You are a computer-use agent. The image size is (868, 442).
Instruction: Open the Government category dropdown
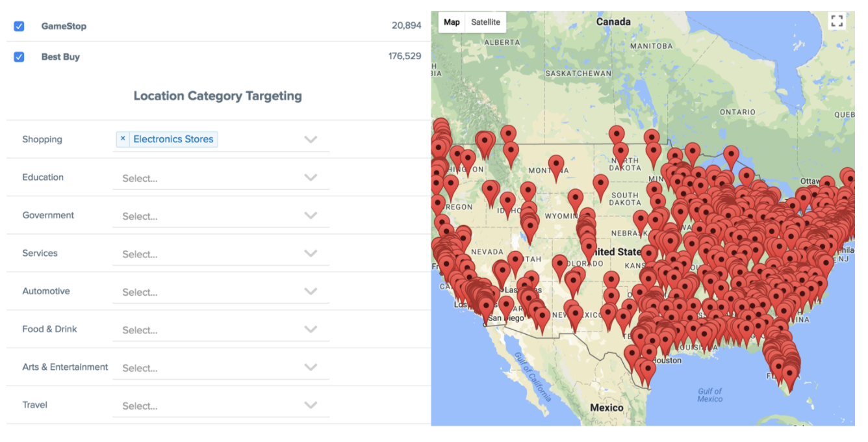coord(311,215)
